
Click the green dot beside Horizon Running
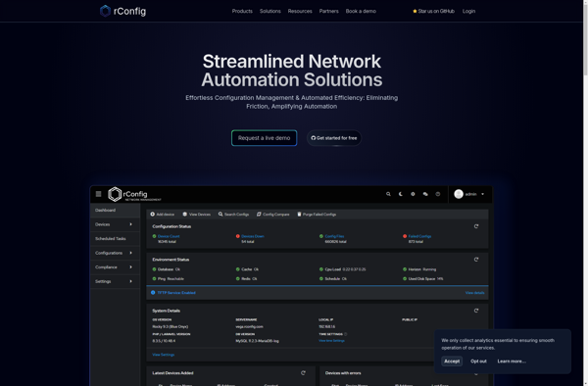405,269
